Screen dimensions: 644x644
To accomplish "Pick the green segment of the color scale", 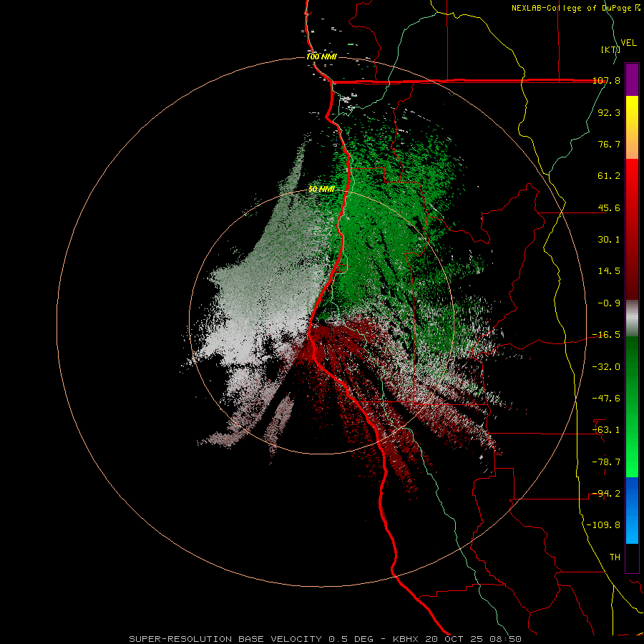I will point(632,406).
